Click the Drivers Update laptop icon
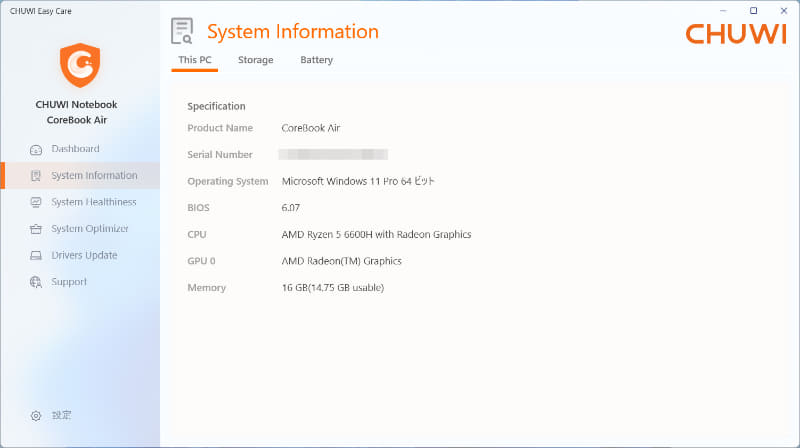 [x=36, y=256]
